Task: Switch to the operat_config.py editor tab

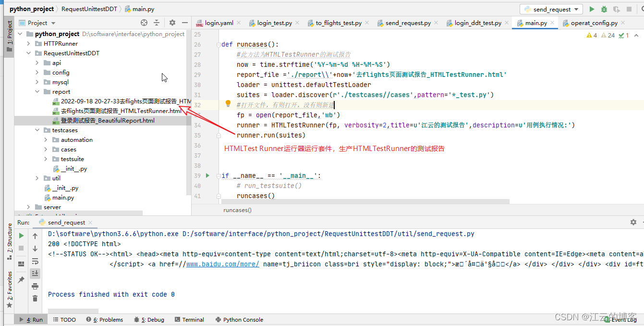Action: click(x=594, y=23)
